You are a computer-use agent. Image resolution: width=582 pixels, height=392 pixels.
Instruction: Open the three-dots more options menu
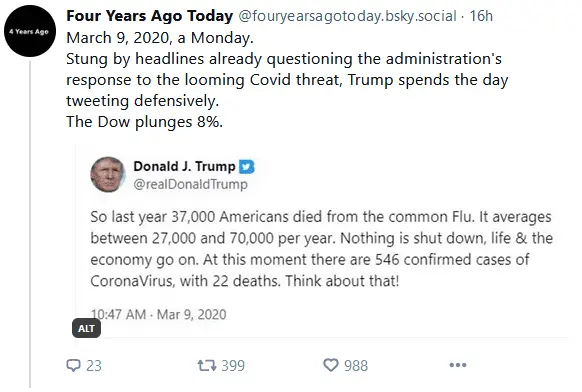458,365
